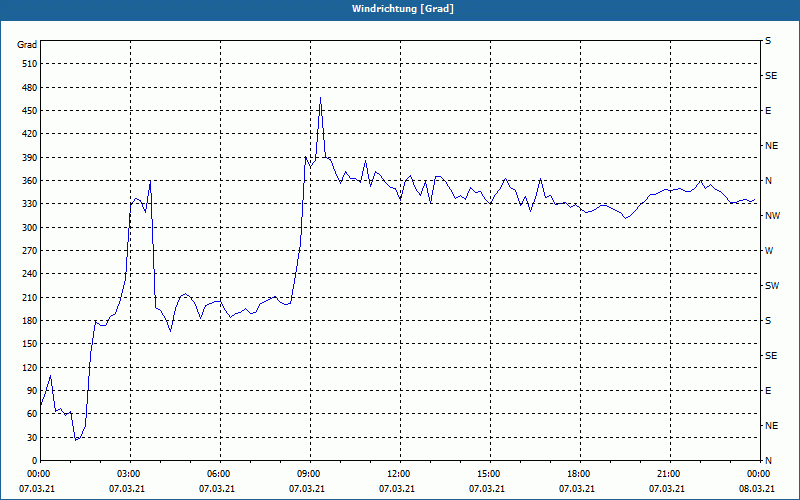The image size is (800, 500).
Task: Pick the 18:00 time label on the x-axis
Action: (579, 474)
